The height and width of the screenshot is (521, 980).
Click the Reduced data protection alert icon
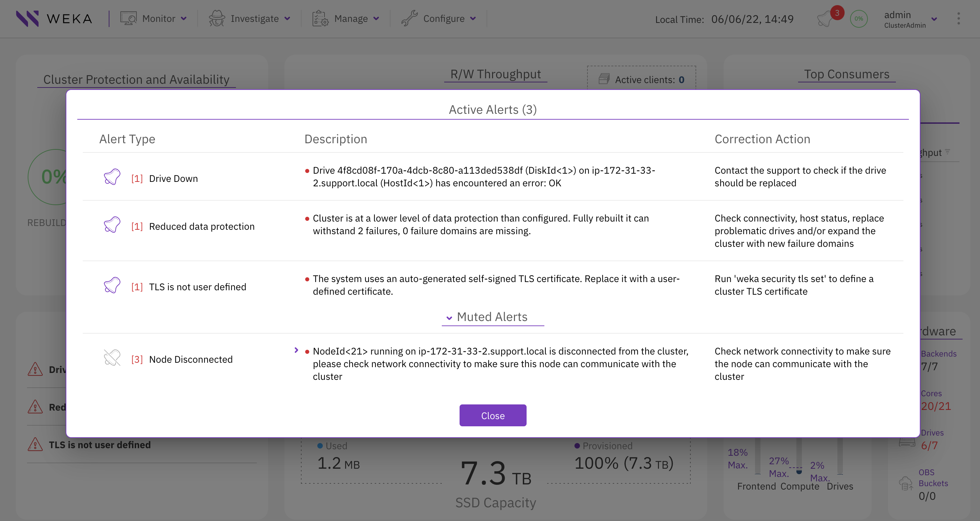(x=112, y=225)
